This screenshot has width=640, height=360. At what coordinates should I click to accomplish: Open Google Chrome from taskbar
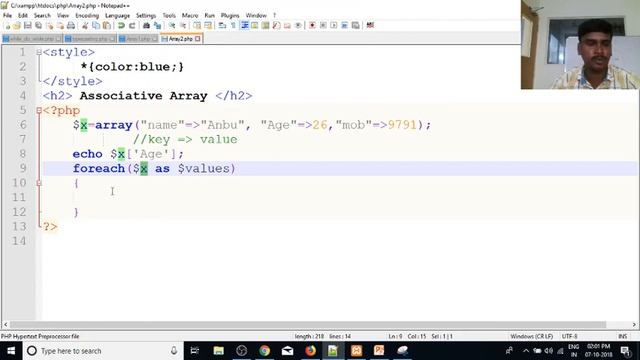[x=264, y=351]
